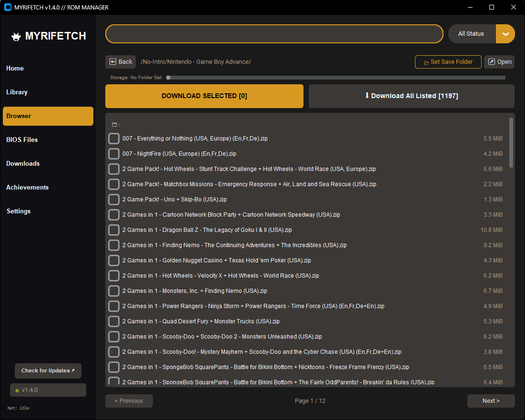
Task: Click the Open folder button
Action: pyautogui.click(x=499, y=62)
